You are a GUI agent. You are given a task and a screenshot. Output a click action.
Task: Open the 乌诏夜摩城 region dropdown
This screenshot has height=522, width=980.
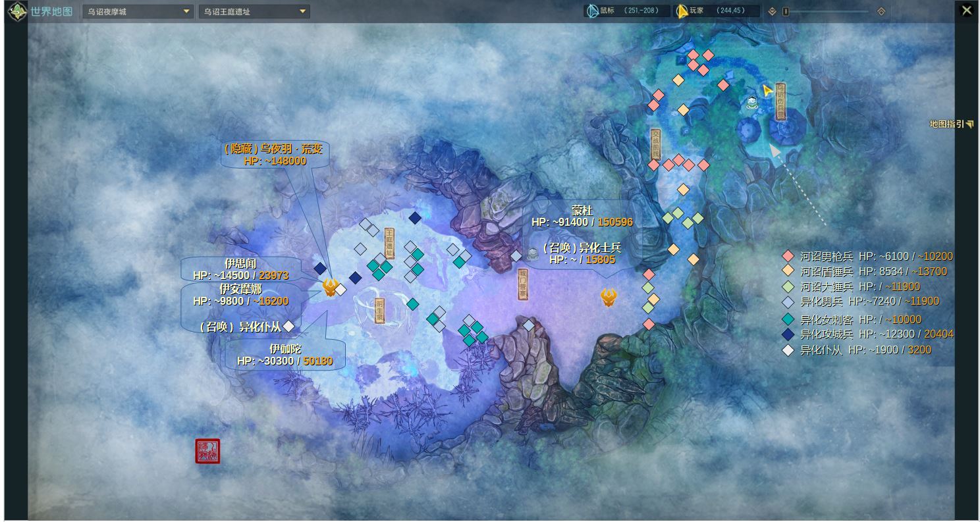(x=138, y=11)
